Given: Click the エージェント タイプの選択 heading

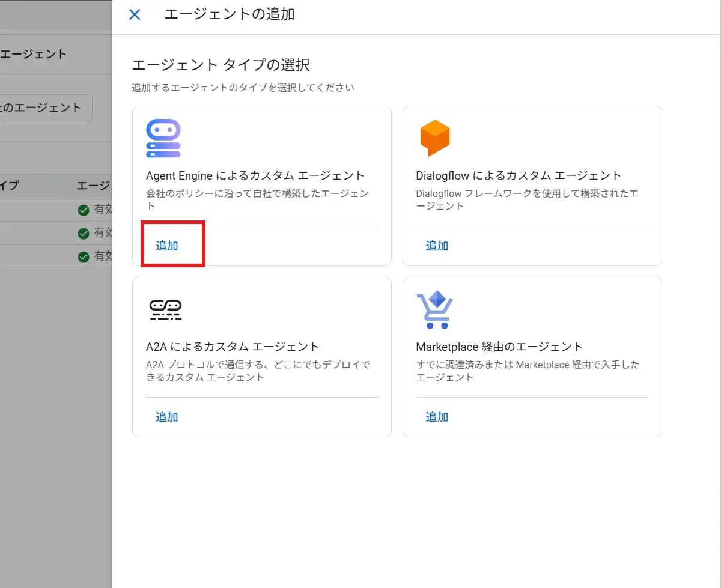Looking at the screenshot, I should [x=221, y=65].
